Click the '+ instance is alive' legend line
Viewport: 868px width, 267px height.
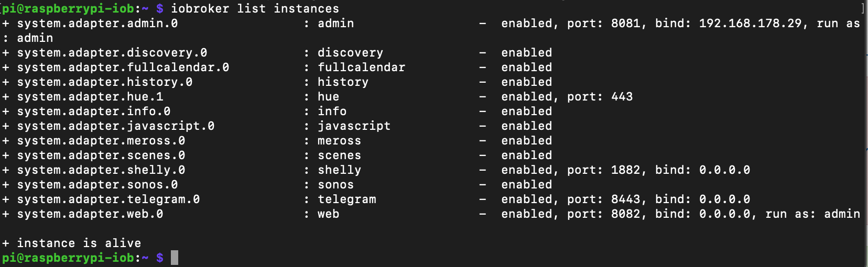(72, 243)
